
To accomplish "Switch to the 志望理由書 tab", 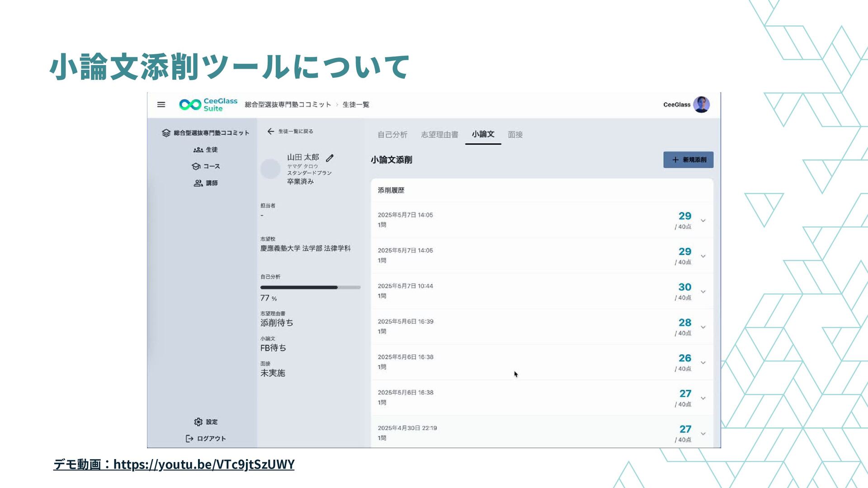I will coord(439,134).
